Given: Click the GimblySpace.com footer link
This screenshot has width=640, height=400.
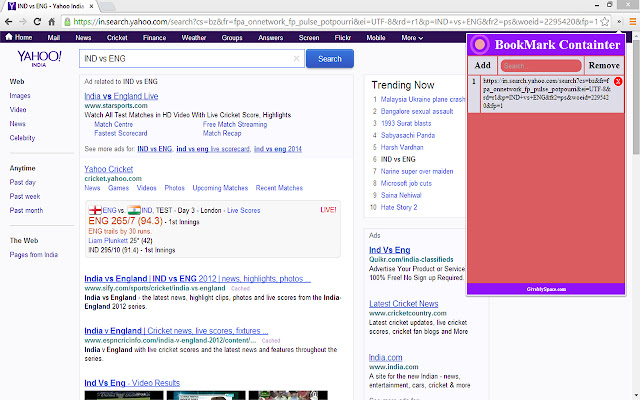Looking at the screenshot, I should coord(546,289).
